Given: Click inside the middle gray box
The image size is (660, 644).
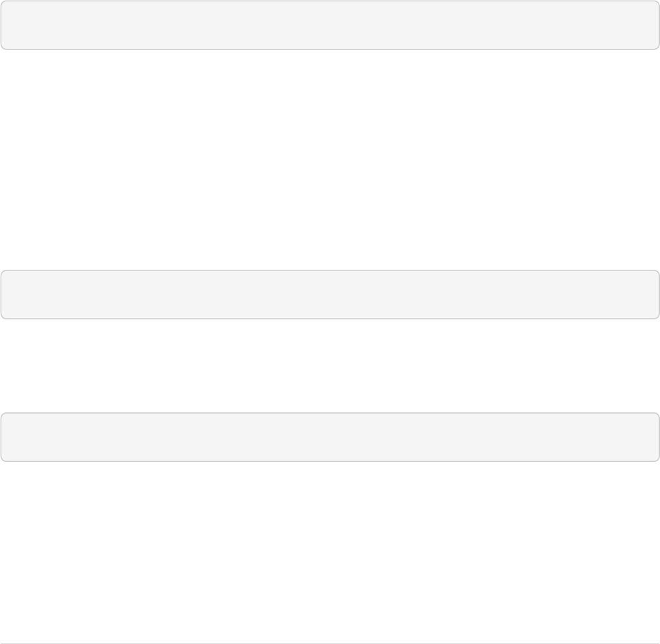Looking at the screenshot, I should [x=330, y=294].
